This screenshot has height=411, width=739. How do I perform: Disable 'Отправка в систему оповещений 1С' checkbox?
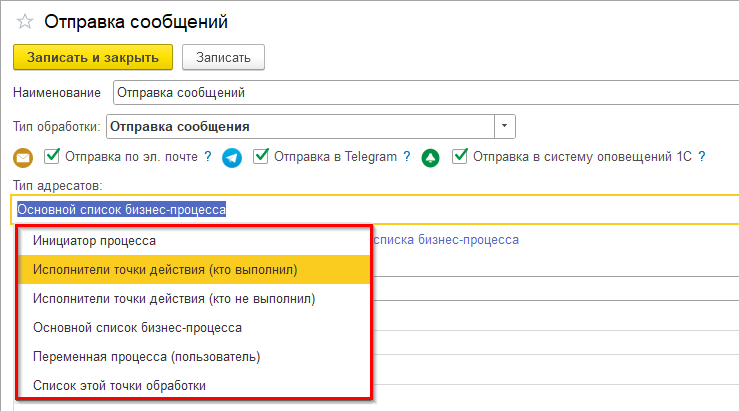[459, 156]
